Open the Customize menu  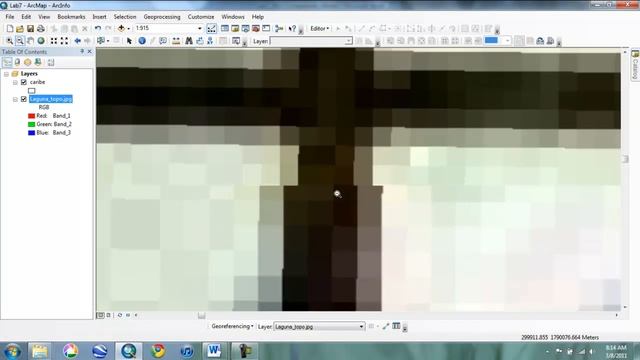[x=201, y=17]
